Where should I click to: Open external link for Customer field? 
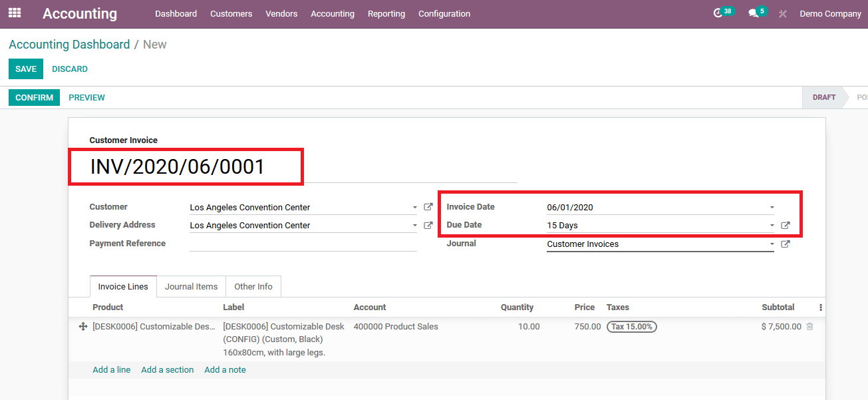pos(428,207)
